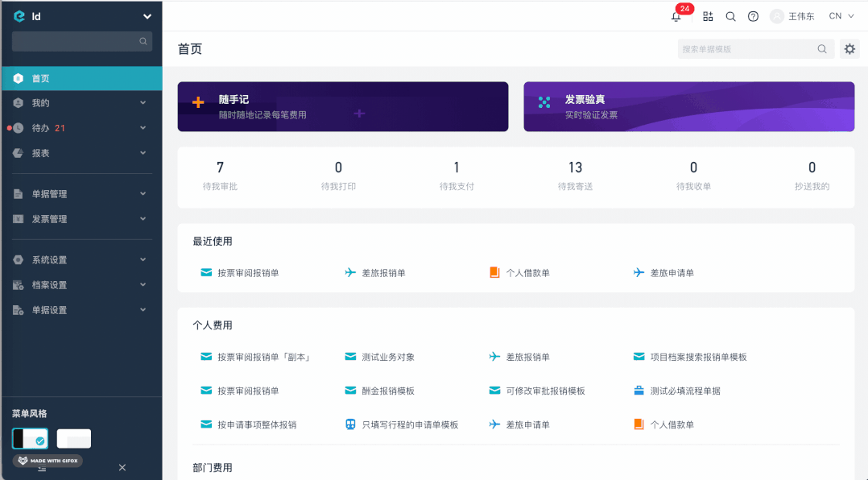Image resolution: width=868 pixels, height=480 pixels.
Task: Click the 单据管理 document icon
Action: 19,194
